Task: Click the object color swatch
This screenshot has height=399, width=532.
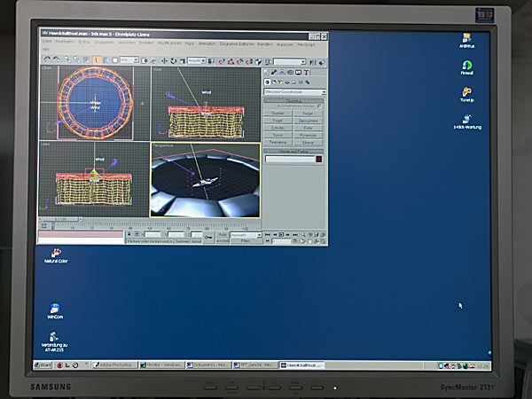Action: pos(319,159)
